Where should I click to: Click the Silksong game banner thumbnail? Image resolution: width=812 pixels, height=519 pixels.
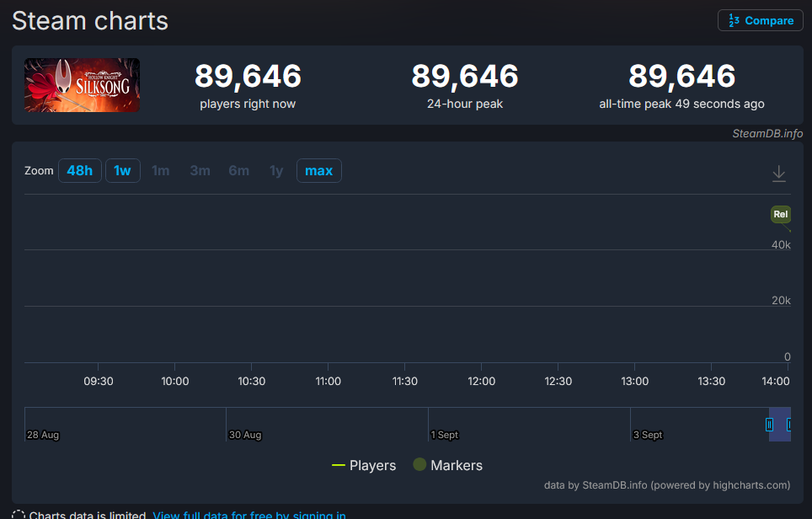(x=82, y=85)
